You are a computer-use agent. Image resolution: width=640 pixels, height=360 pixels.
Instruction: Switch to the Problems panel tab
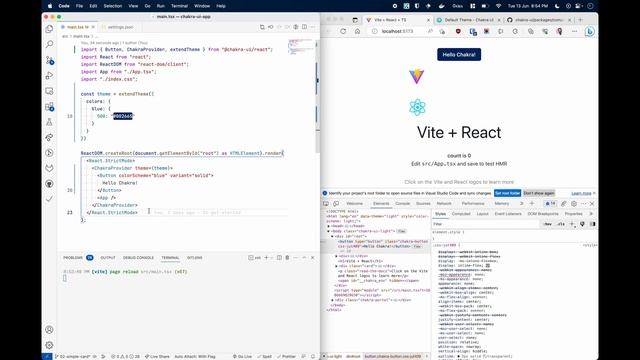(78, 258)
